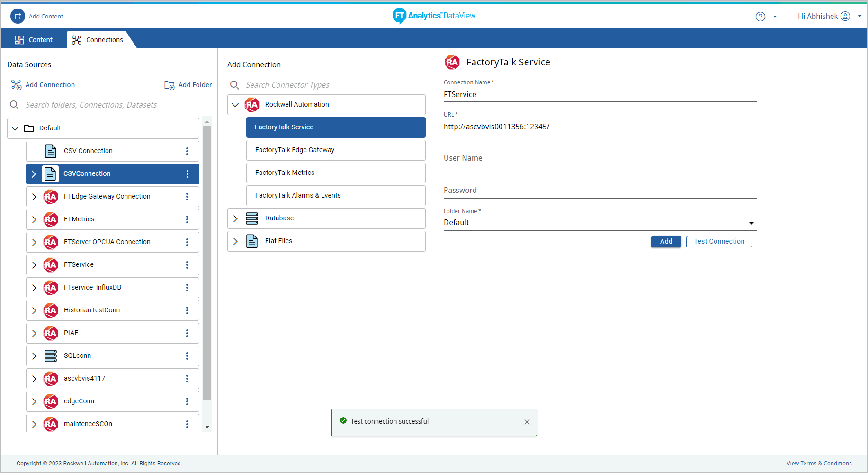Open the PIAF three-dot menu
The image size is (868, 473).
click(187, 333)
